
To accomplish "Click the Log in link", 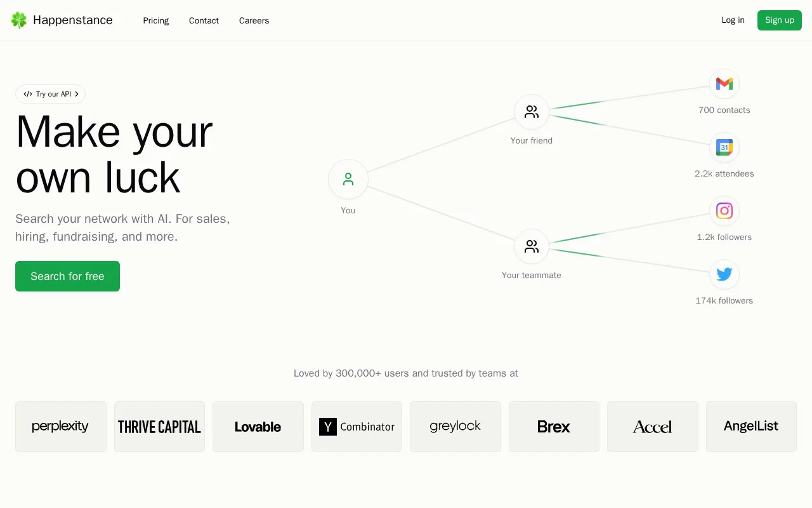I will pos(733,20).
